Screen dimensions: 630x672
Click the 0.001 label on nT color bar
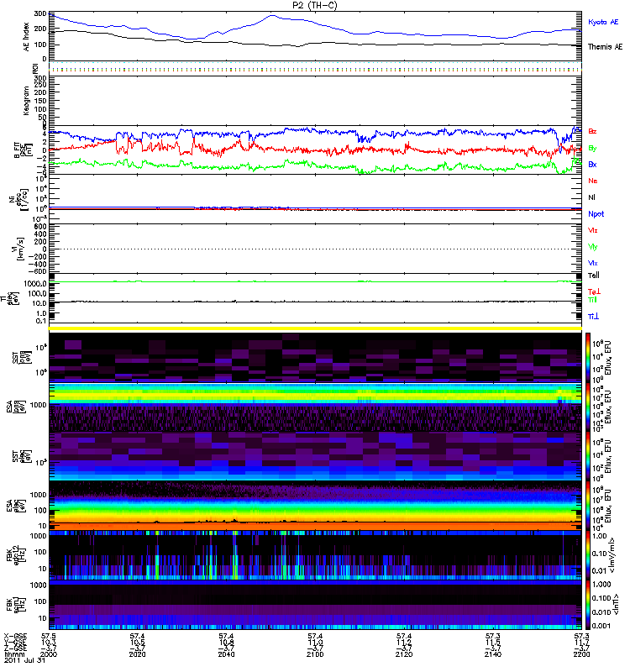[x=601, y=626]
